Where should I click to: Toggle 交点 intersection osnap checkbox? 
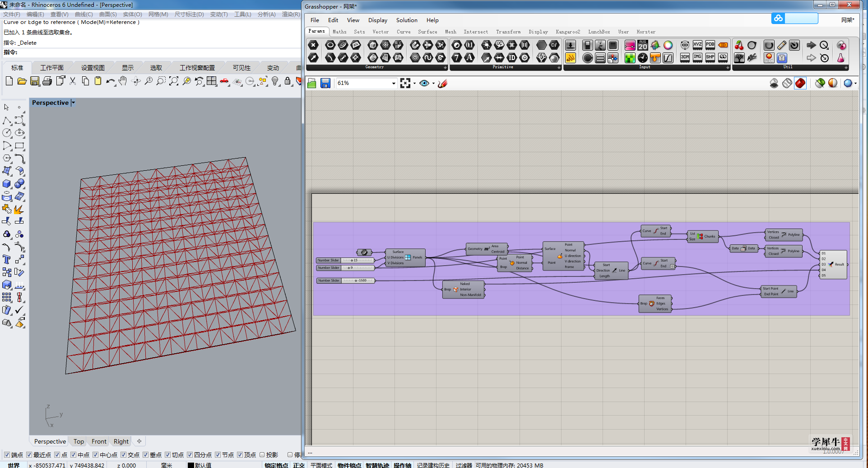click(123, 455)
